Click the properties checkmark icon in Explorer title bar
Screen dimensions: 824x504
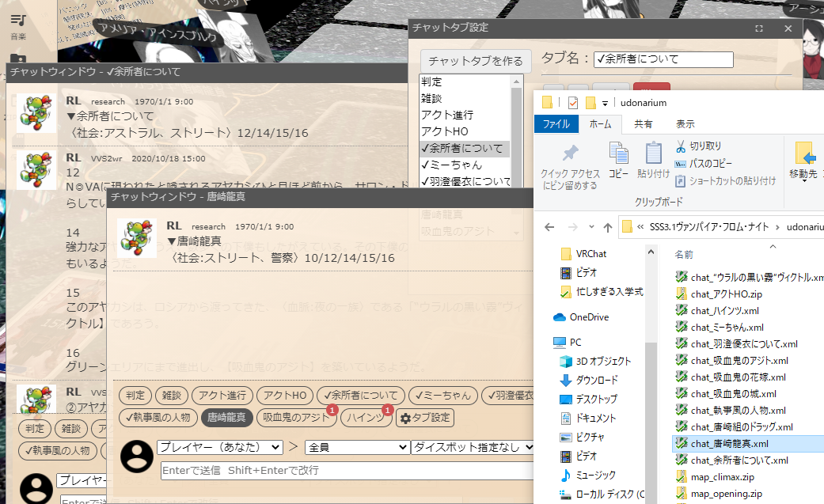(573, 103)
